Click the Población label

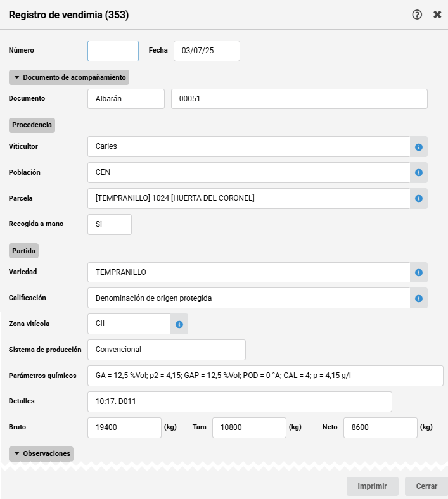point(25,172)
